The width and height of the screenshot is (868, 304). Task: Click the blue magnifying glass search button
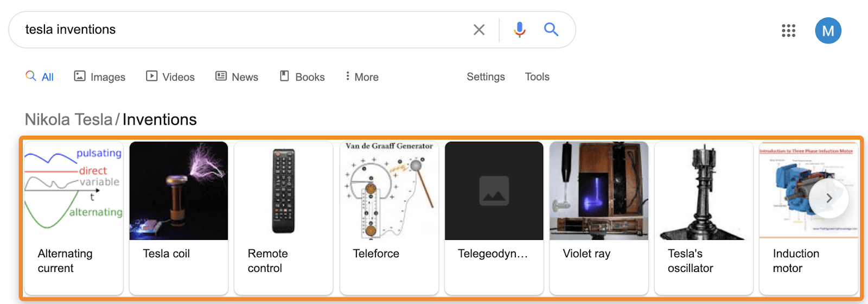(551, 29)
